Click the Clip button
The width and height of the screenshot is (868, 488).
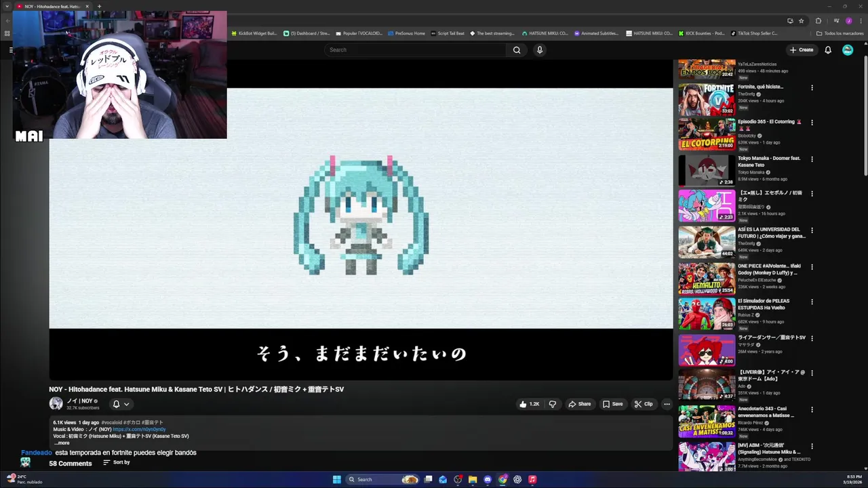[x=644, y=404]
